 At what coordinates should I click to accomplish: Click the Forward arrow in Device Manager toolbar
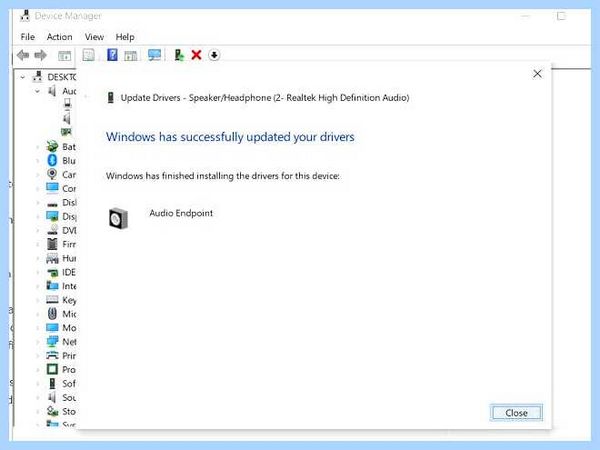click(41, 55)
